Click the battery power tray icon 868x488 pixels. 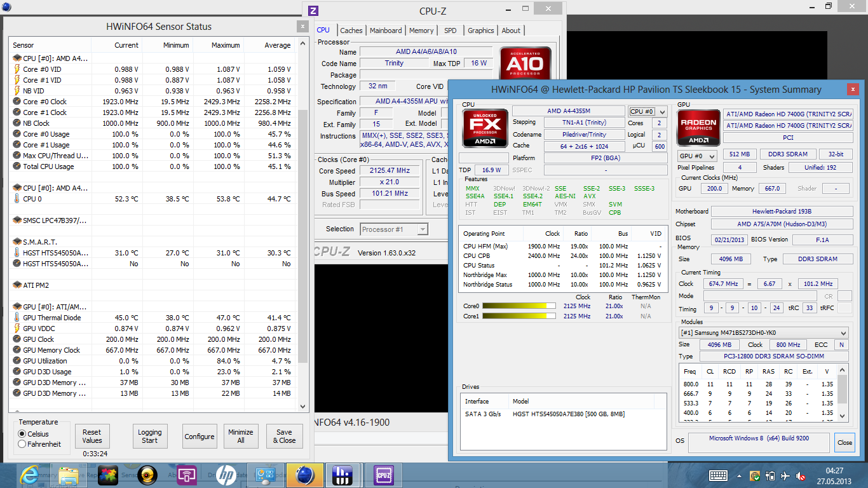tap(770, 475)
